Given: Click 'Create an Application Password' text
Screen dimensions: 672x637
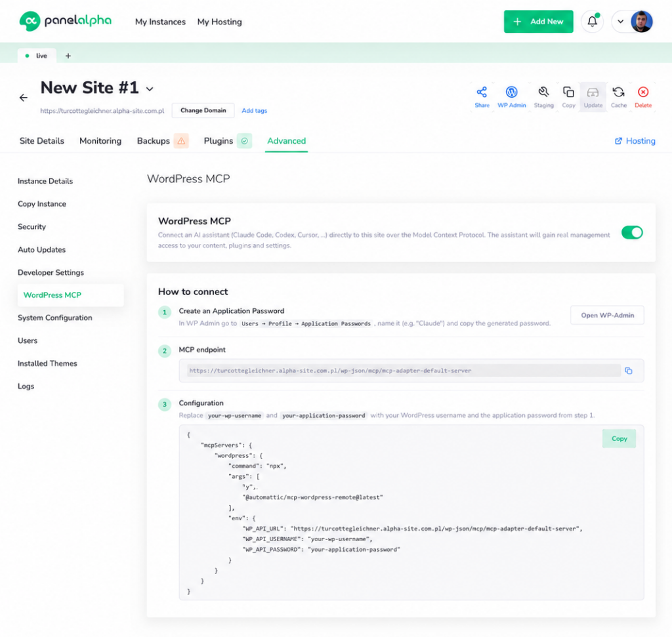Looking at the screenshot, I should 232,311.
